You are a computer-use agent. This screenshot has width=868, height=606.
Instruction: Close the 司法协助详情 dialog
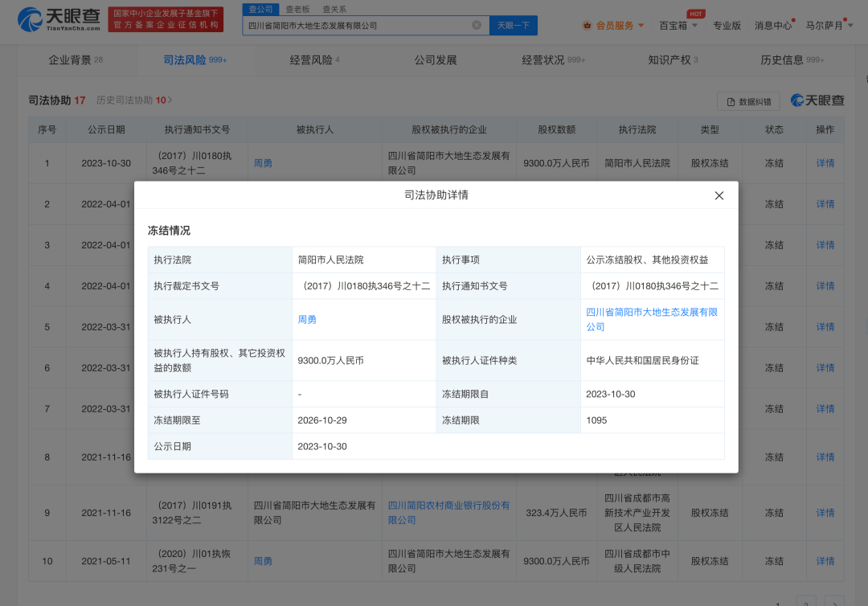tap(719, 195)
